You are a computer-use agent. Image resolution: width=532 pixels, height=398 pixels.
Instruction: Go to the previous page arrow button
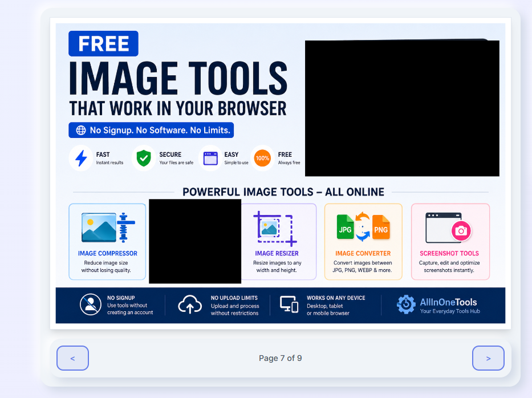tap(72, 358)
